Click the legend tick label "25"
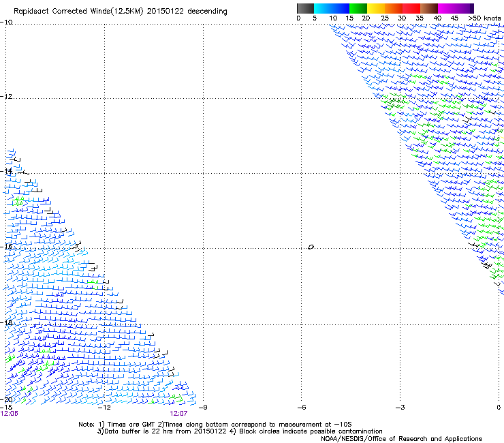 coord(385,18)
